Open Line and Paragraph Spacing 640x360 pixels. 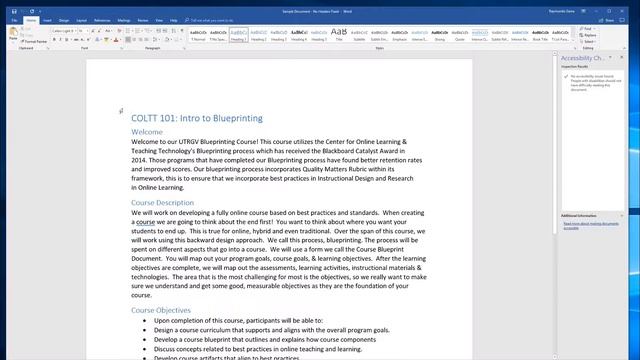pos(156,40)
